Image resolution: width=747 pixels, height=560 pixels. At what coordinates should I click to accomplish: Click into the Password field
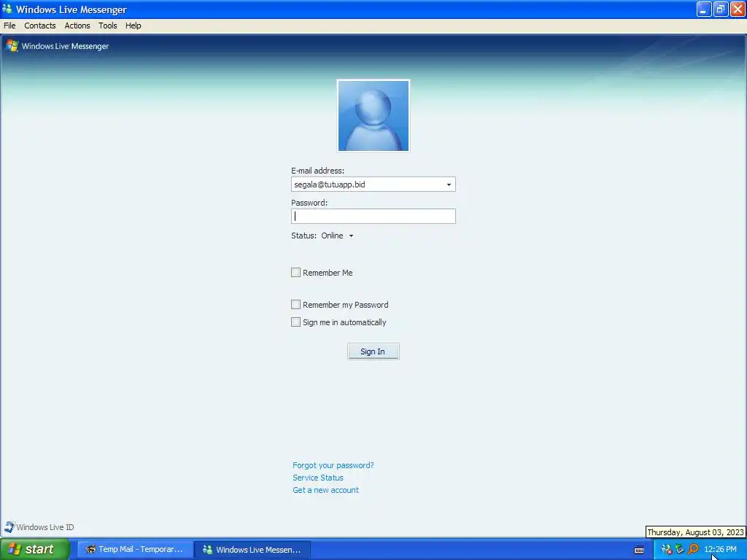[373, 216]
